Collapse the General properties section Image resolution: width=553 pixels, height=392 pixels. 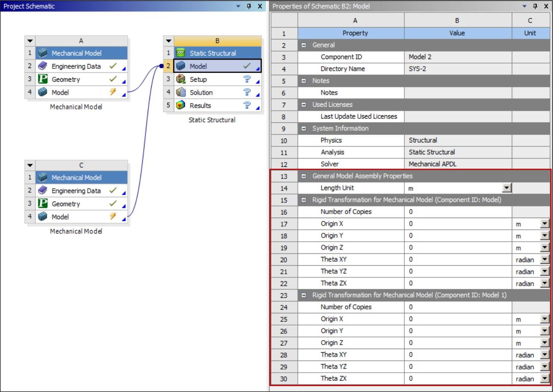coord(304,45)
